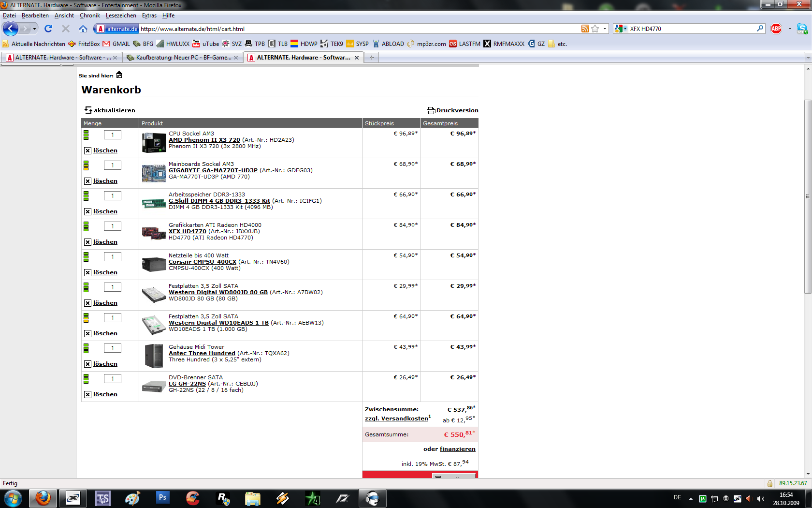The height and width of the screenshot is (508, 812).
Task: Switch to Kaufberatung: Neuer PC tab
Action: coord(182,58)
